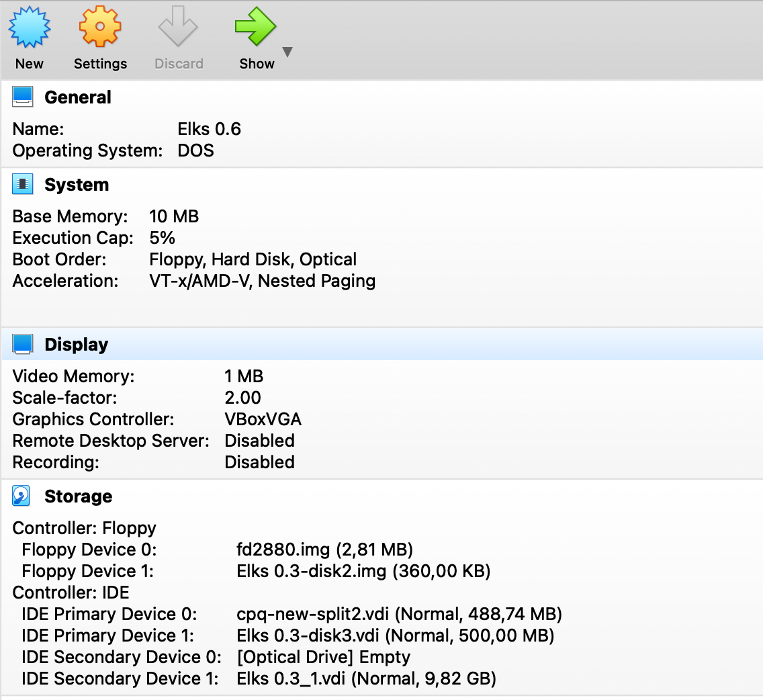
Task: Click Elks 0.3-disk2.img floppy entry
Action: pos(363,571)
